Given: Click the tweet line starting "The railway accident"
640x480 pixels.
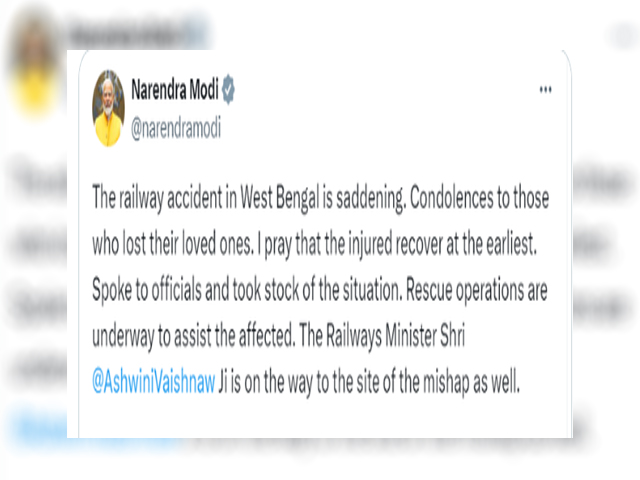Looking at the screenshot, I should click(320, 198).
